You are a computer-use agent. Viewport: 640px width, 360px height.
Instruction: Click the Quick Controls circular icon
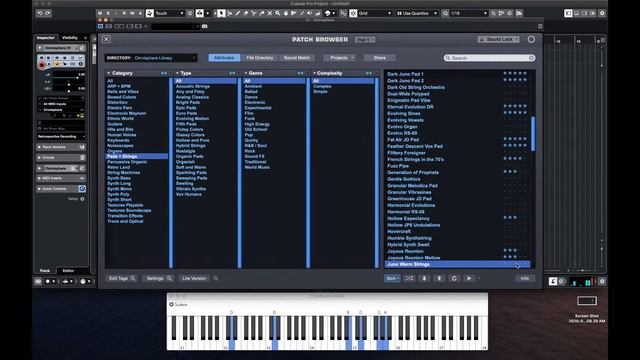(82, 189)
